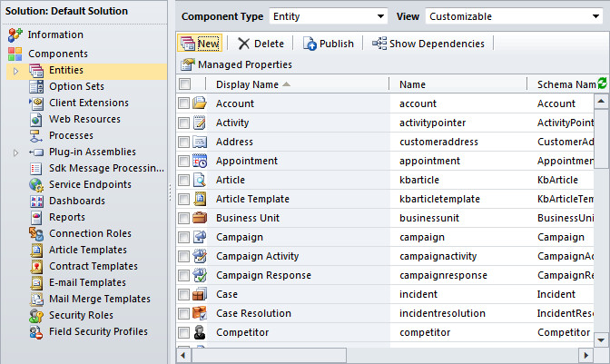The width and height of the screenshot is (610, 364).
Task: Tick the checkbox for the Account row
Action: [184, 103]
